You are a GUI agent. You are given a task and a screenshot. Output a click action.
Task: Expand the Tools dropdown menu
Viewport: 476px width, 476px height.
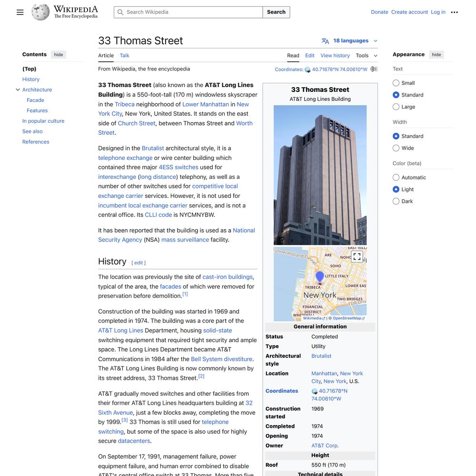(367, 56)
